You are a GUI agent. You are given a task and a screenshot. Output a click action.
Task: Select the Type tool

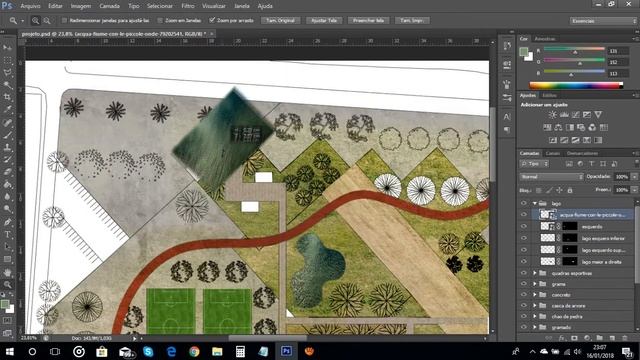click(7, 235)
